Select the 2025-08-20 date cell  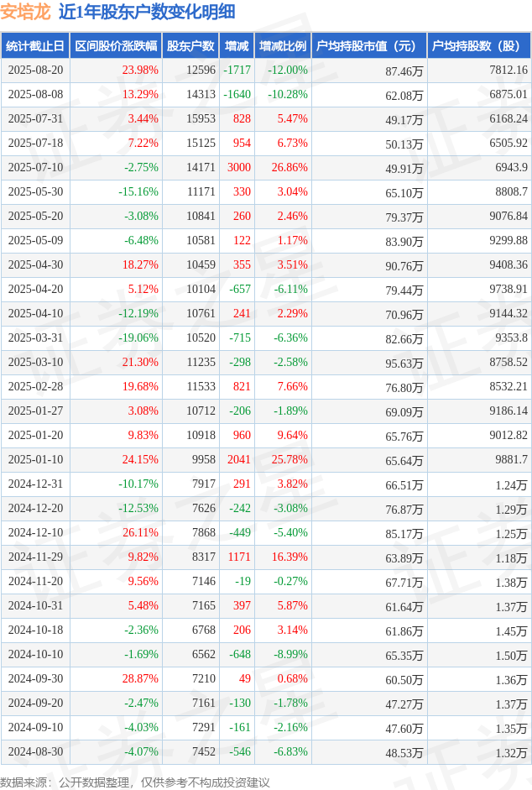(35, 70)
